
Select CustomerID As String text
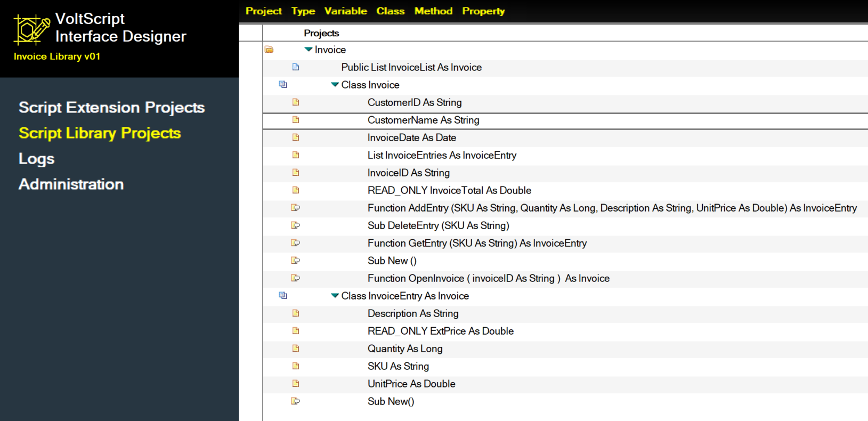[415, 102]
